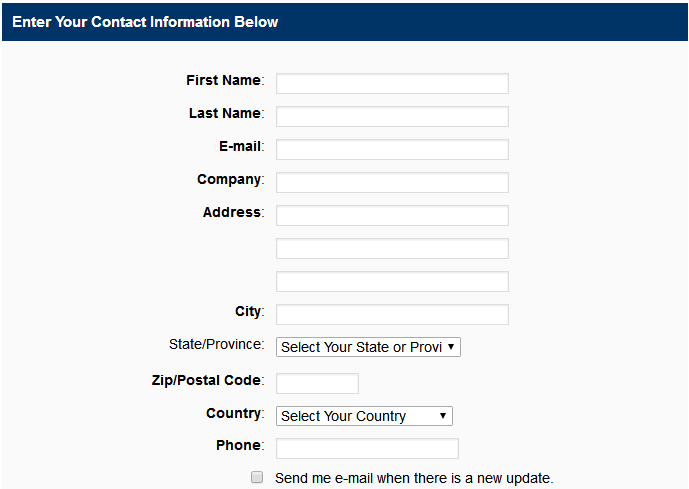Focus the second Address line field

pyautogui.click(x=392, y=248)
